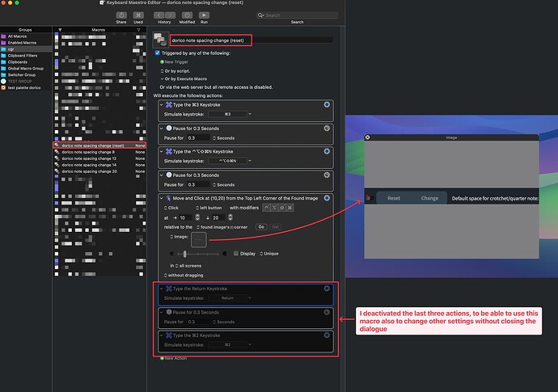Toggle the Option modifier button
The image size is (558, 392).
(x=274, y=208)
